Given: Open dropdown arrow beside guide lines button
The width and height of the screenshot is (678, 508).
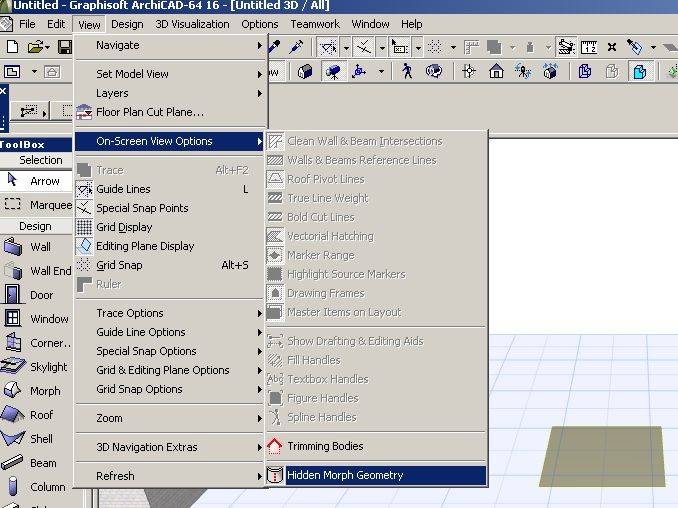Looking at the screenshot, I should coord(346,48).
